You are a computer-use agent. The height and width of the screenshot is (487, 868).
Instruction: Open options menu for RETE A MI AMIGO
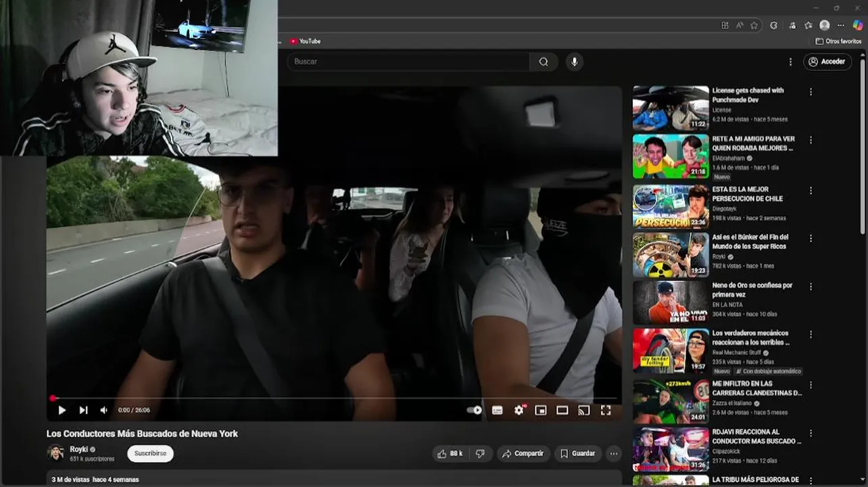tap(811, 140)
